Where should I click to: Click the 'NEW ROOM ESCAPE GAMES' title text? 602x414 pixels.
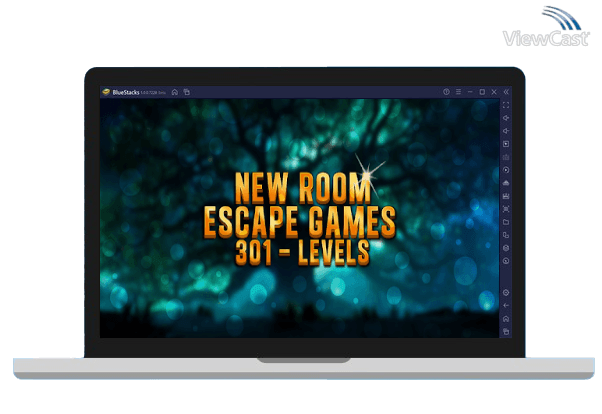(299, 205)
